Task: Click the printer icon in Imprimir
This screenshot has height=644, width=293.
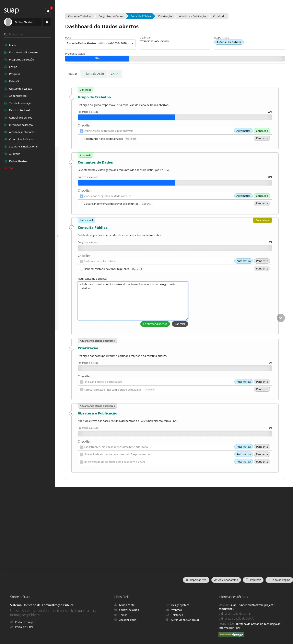Action: click(x=247, y=580)
